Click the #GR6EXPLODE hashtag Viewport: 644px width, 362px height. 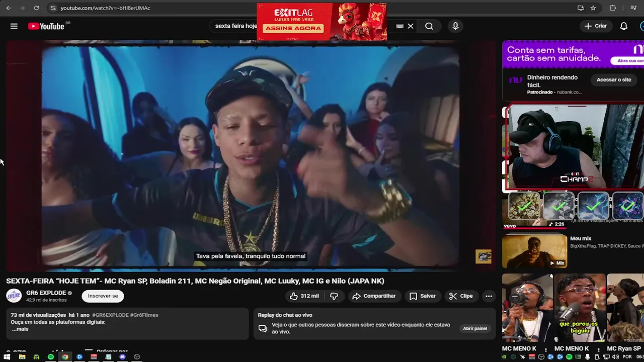point(110,315)
